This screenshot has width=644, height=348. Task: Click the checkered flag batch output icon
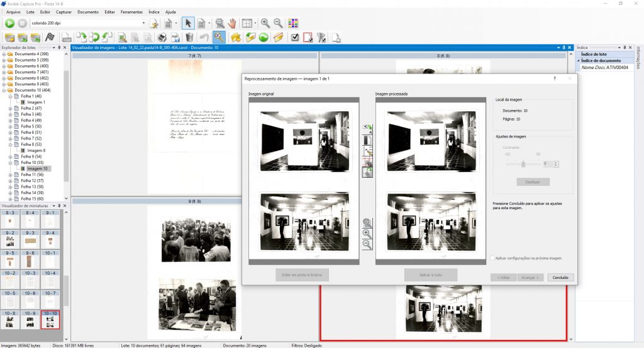(50, 37)
